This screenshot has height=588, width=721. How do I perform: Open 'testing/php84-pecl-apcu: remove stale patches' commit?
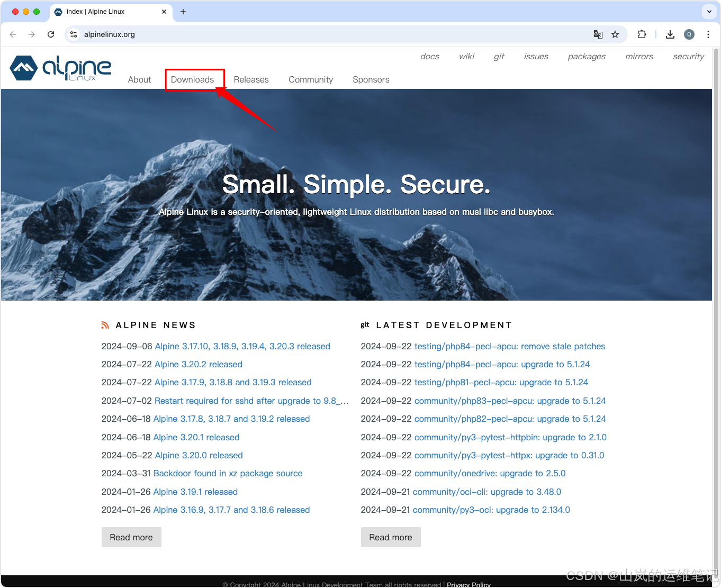pyautogui.click(x=510, y=346)
